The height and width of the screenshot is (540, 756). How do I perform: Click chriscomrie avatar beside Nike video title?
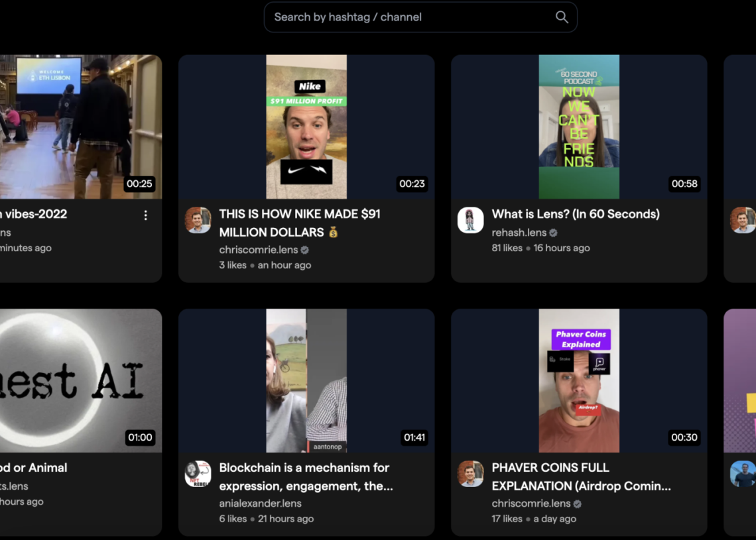(x=198, y=220)
